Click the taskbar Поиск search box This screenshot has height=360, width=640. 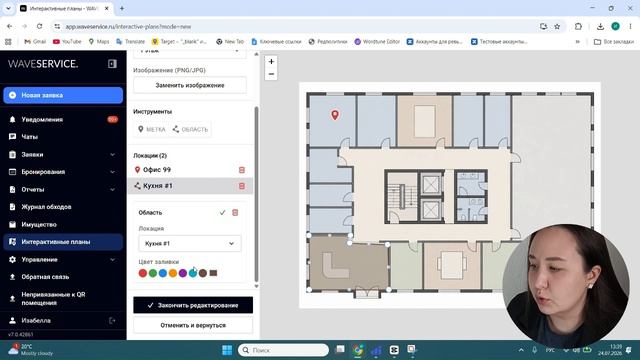(x=283, y=350)
